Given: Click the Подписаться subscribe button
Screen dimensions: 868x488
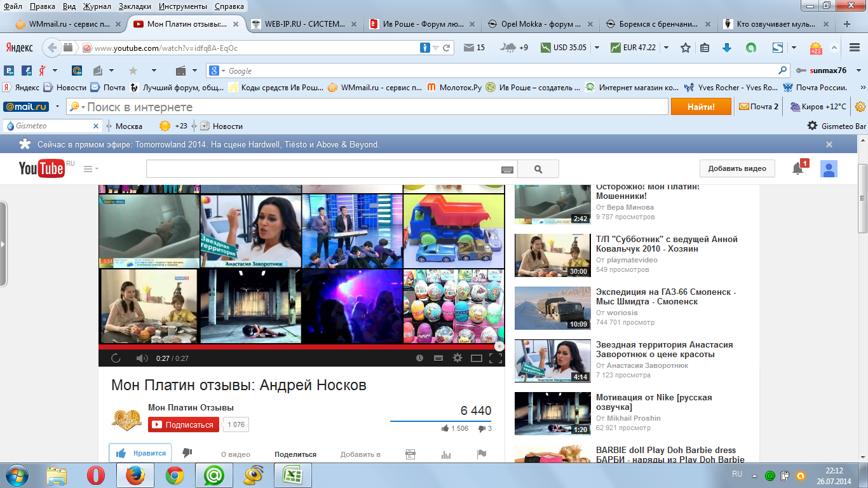Looking at the screenshot, I should tap(184, 424).
